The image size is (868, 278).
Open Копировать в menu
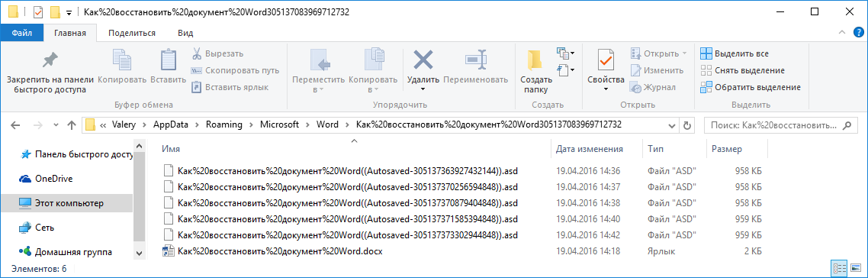(374, 71)
